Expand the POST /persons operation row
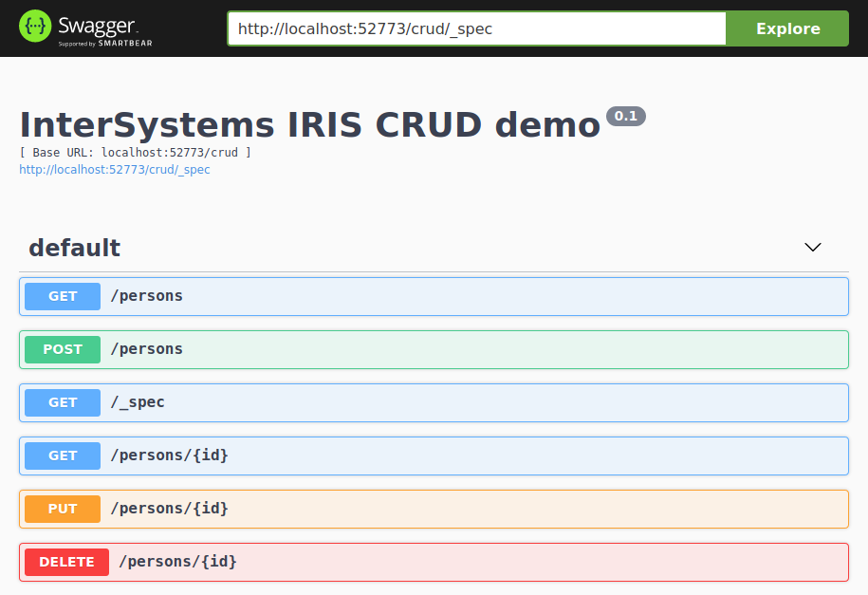Image resolution: width=868 pixels, height=595 pixels. (x=474, y=349)
